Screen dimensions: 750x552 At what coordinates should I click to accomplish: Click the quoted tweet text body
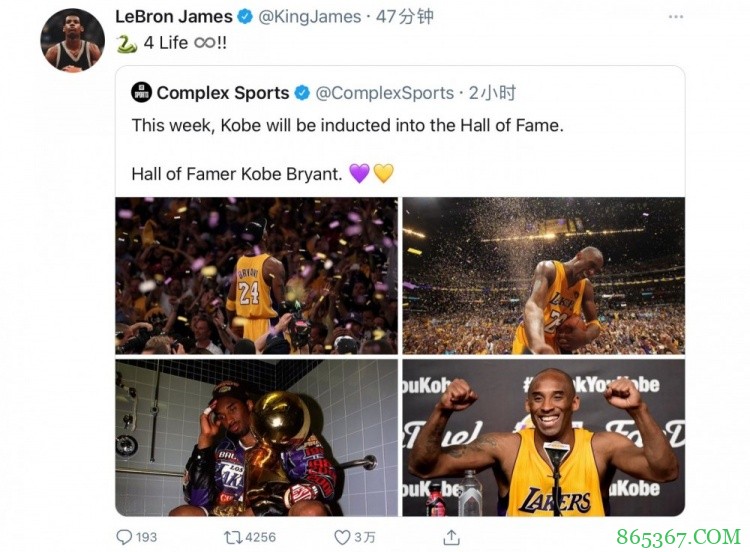(347, 126)
